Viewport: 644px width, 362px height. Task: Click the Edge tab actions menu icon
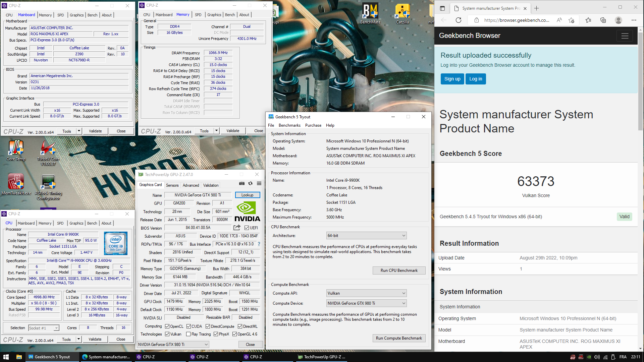[442, 8]
